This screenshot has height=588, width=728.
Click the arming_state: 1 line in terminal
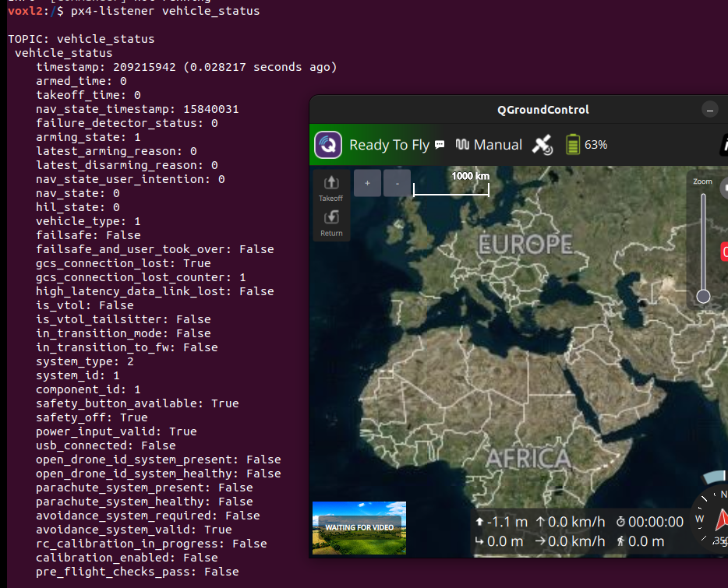click(88, 137)
